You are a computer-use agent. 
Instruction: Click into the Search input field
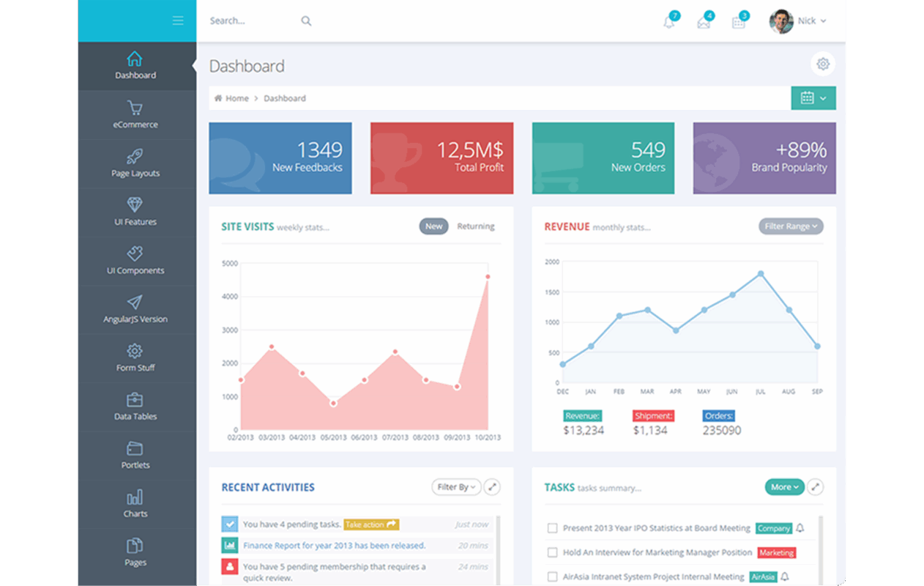click(x=249, y=21)
